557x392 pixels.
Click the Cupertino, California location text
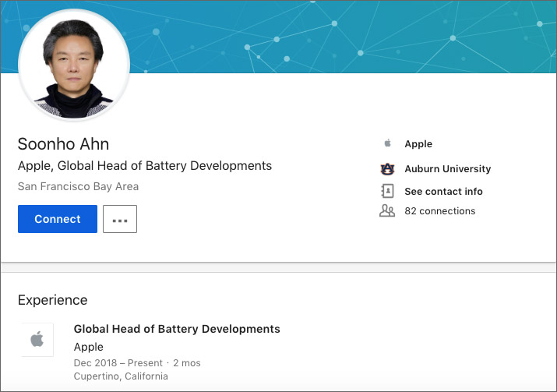121,376
